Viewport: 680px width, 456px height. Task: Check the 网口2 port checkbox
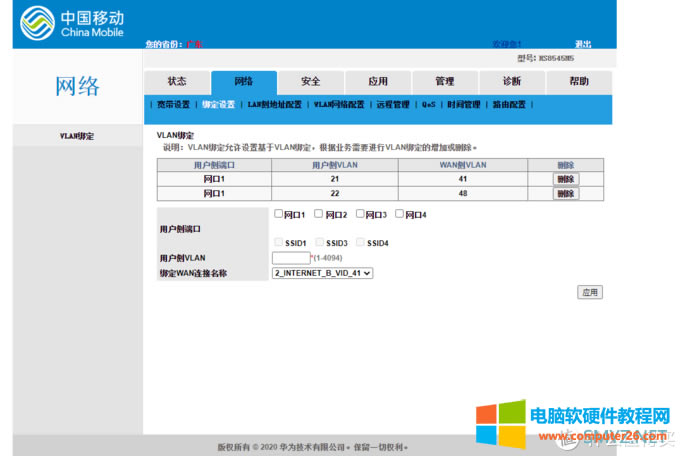[x=319, y=214]
